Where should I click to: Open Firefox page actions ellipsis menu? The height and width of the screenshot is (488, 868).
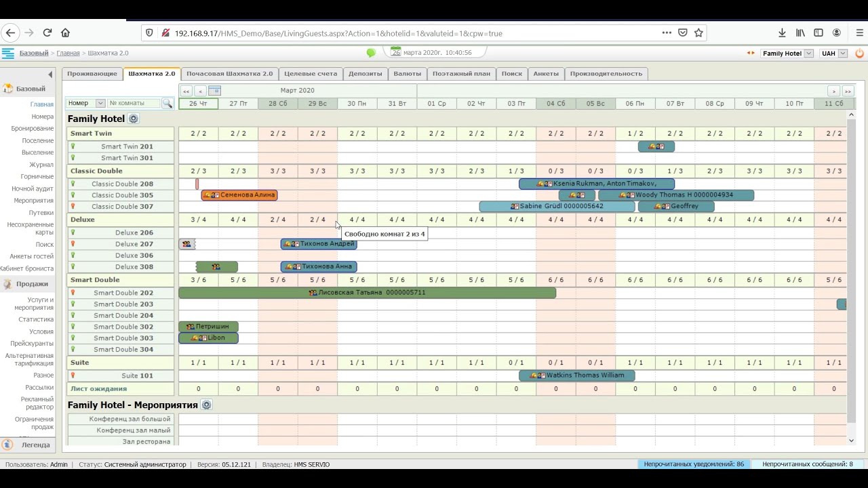pyautogui.click(x=667, y=33)
